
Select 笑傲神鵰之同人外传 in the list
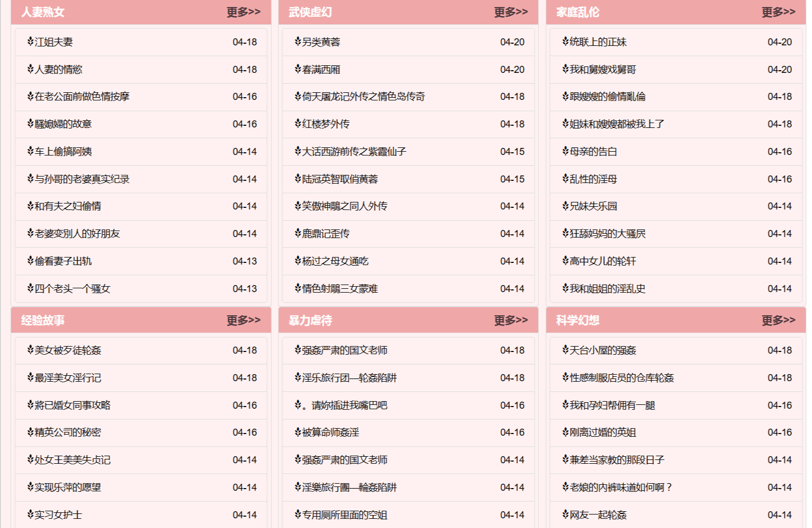click(x=345, y=206)
